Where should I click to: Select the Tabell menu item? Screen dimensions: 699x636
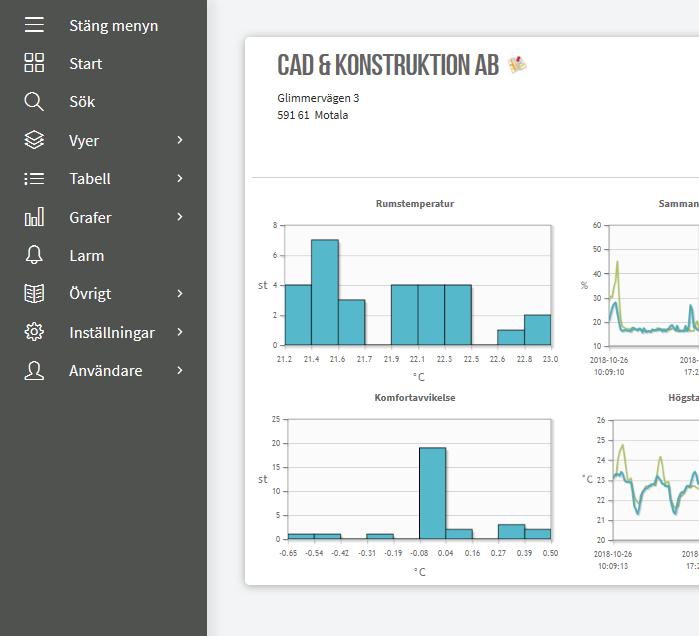coord(90,179)
